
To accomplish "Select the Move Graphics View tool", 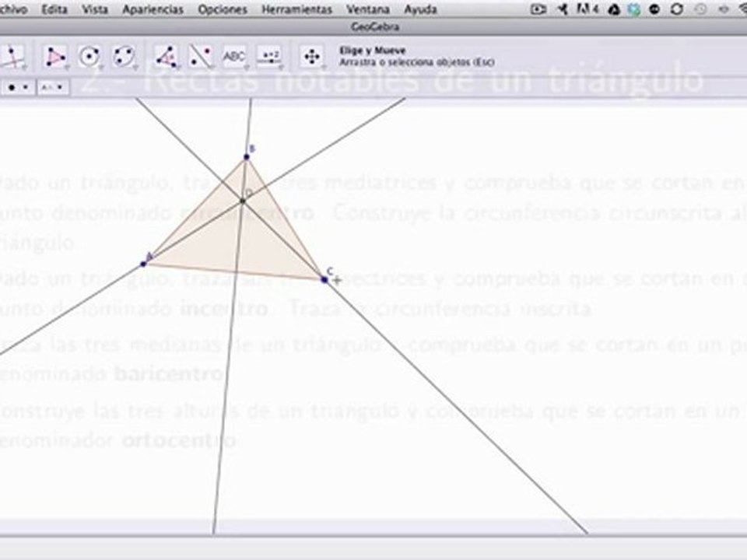I will (312, 57).
